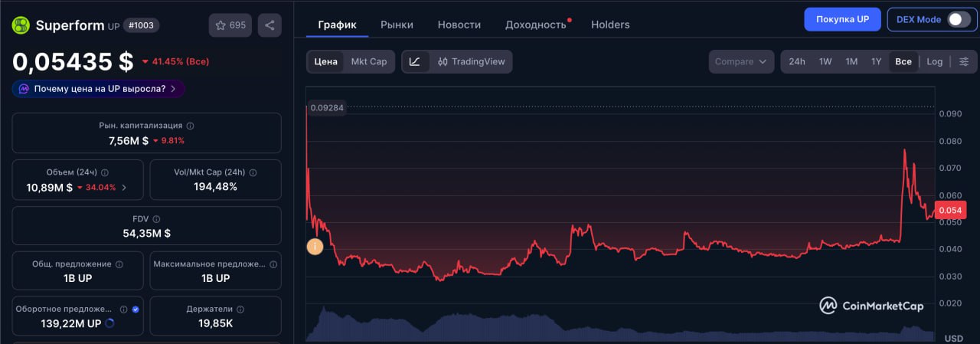Open the Доходность tab
The height and width of the screenshot is (344, 980).
pyautogui.click(x=536, y=25)
